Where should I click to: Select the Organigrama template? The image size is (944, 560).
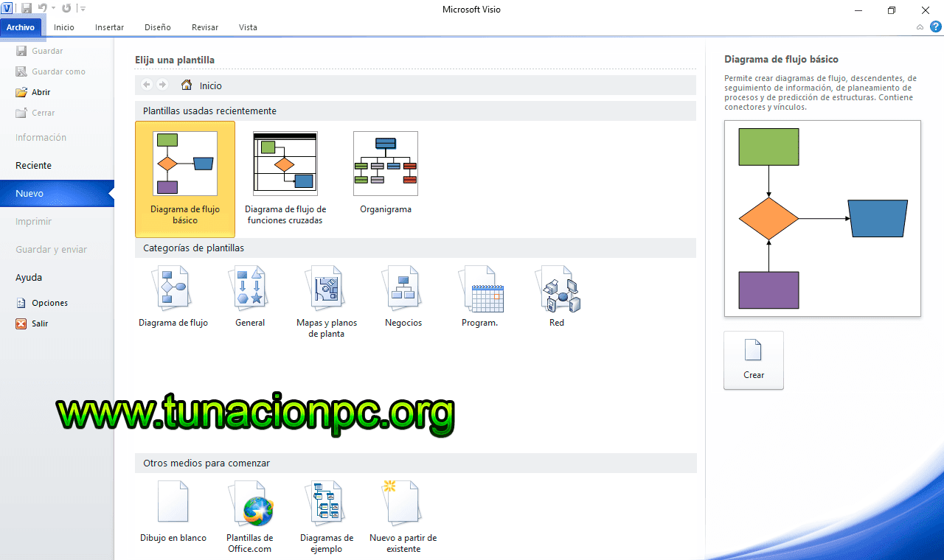point(386,174)
